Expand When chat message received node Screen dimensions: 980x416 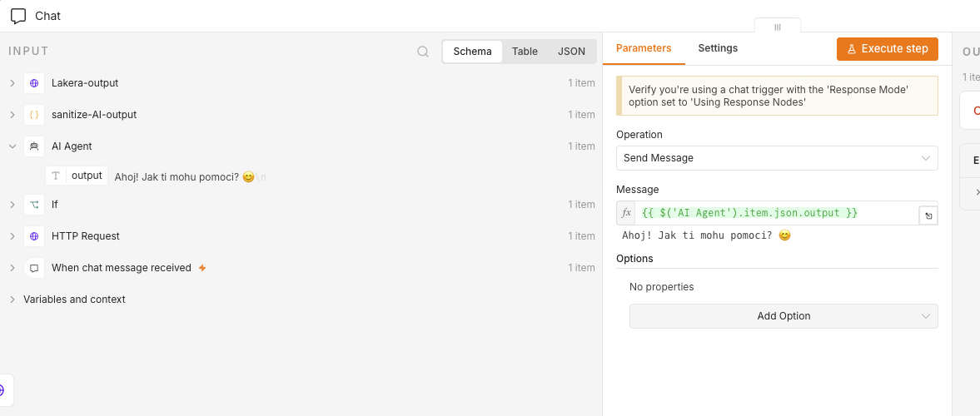tap(12, 268)
